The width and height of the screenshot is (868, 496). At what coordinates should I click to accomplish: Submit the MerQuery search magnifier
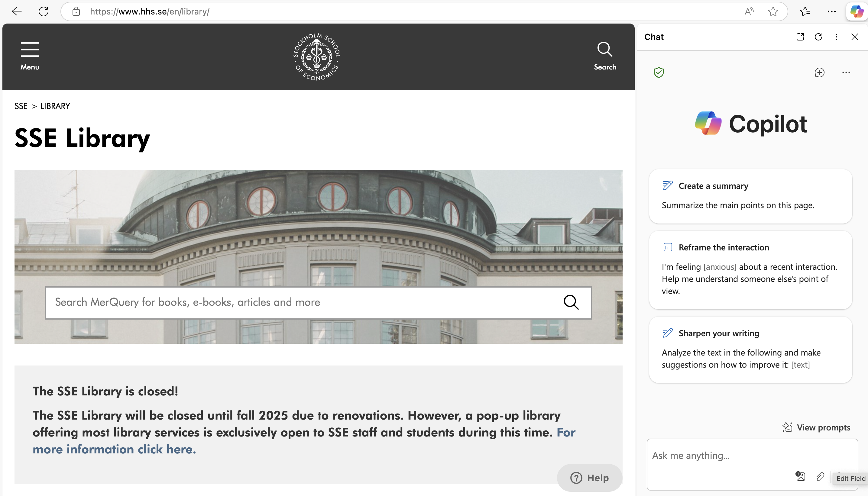point(571,302)
